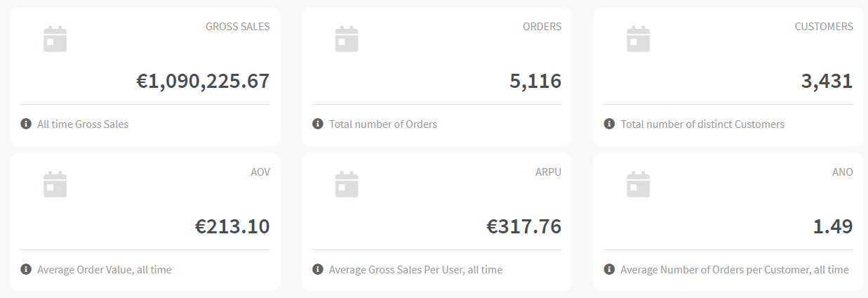Click info icon beside Average Order Value
This screenshot has height=298, width=868.
pyautogui.click(x=26, y=269)
